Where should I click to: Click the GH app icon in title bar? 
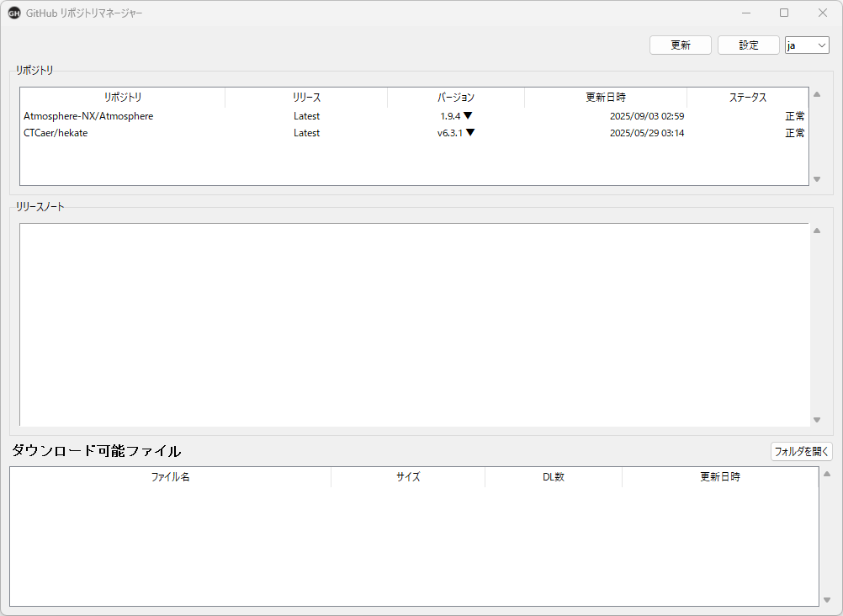(14, 13)
